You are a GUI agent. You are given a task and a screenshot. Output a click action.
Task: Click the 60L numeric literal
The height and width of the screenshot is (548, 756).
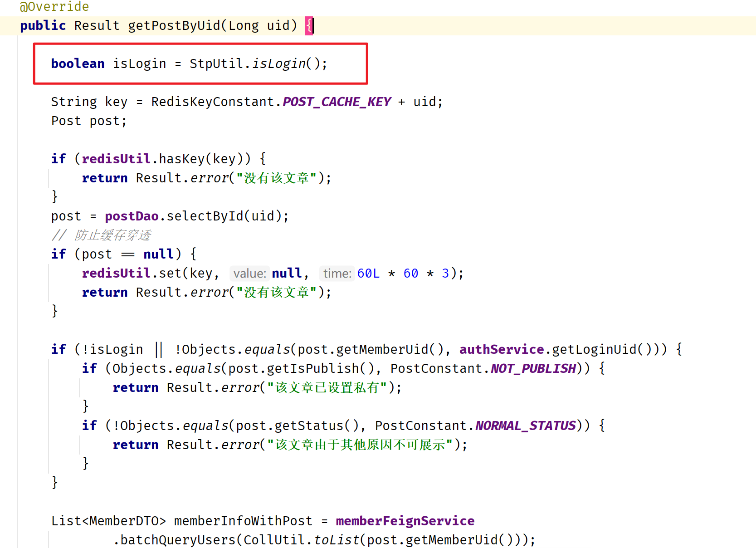[368, 273]
